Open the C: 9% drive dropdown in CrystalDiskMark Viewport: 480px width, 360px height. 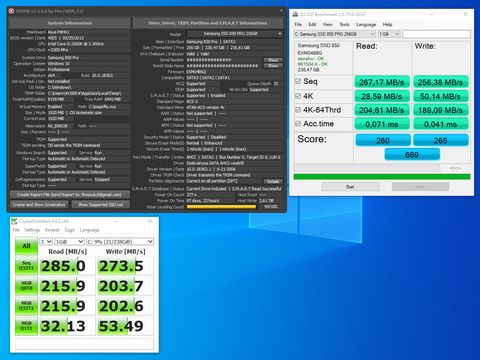(120, 241)
